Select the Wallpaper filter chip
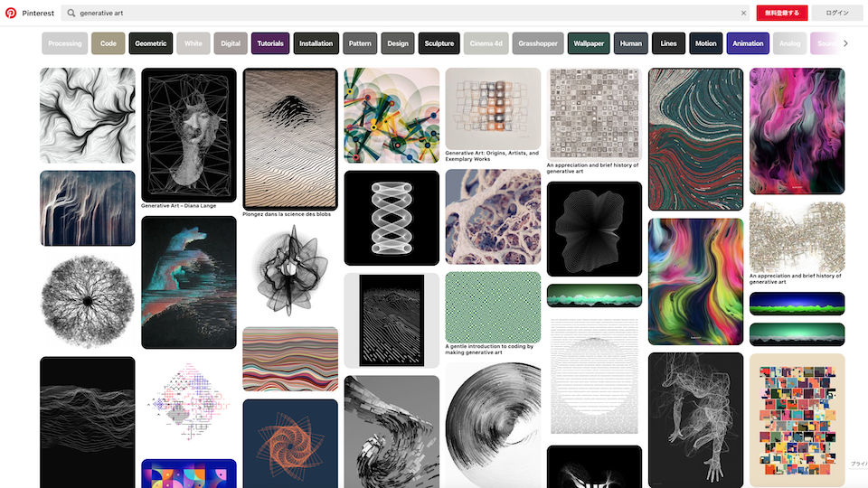This screenshot has width=868, height=488. [x=589, y=43]
